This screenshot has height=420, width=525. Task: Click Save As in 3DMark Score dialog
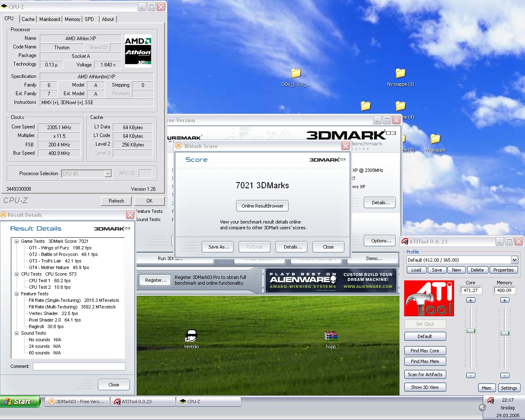(x=218, y=247)
